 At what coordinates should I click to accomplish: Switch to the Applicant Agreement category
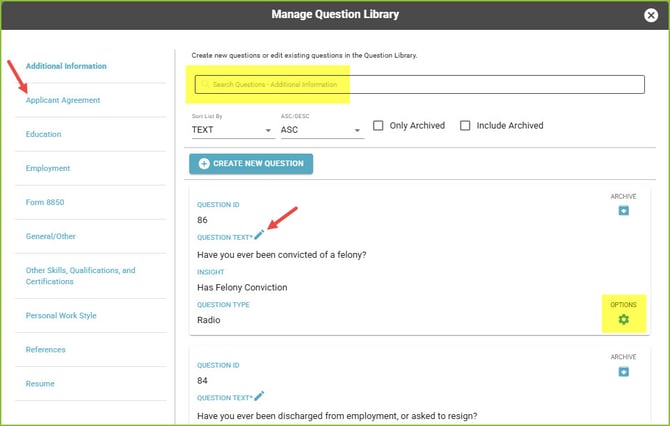tap(63, 100)
